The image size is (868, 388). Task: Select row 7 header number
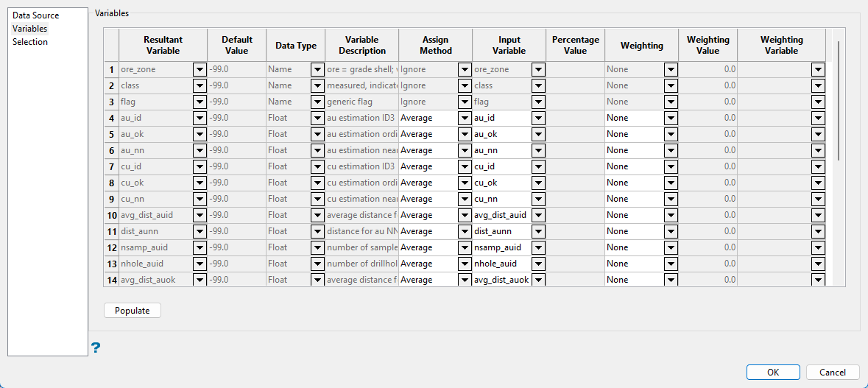coord(112,166)
